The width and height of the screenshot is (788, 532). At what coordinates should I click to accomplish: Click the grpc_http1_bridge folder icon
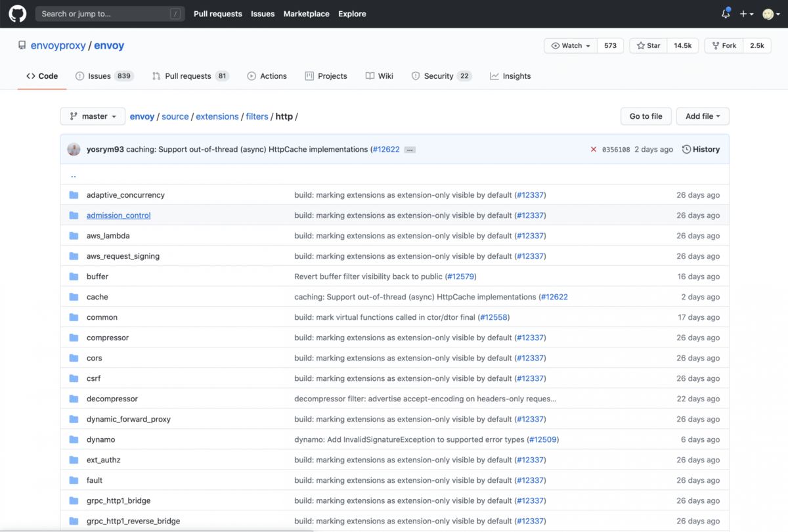point(74,500)
